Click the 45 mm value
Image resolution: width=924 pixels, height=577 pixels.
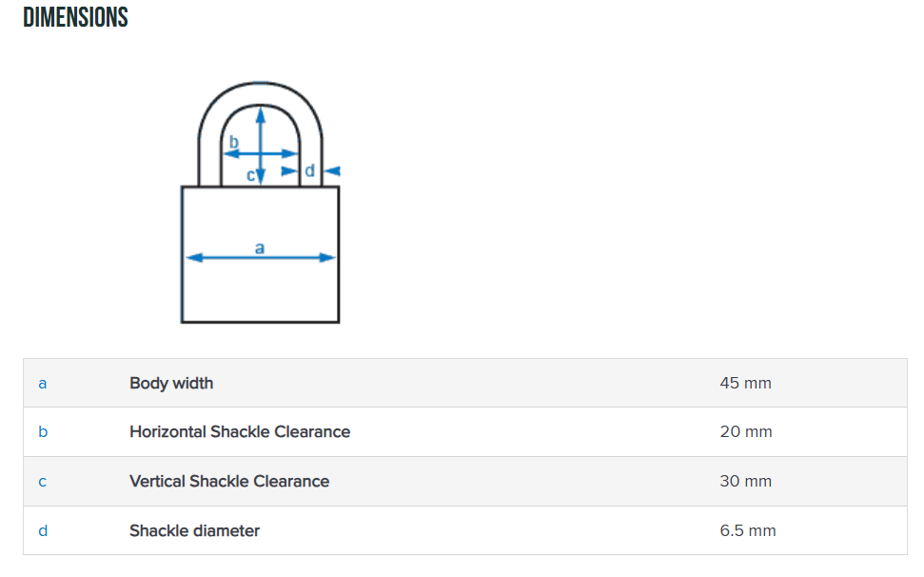[745, 384]
